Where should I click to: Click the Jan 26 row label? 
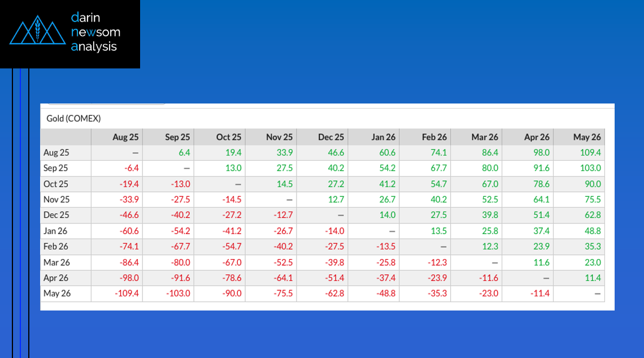pyautogui.click(x=56, y=231)
